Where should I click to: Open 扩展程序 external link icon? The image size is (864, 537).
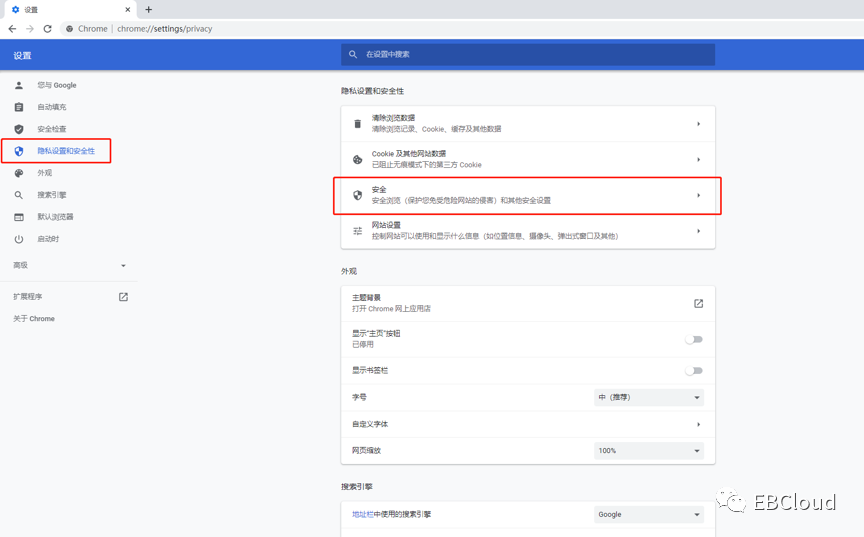[123, 297]
